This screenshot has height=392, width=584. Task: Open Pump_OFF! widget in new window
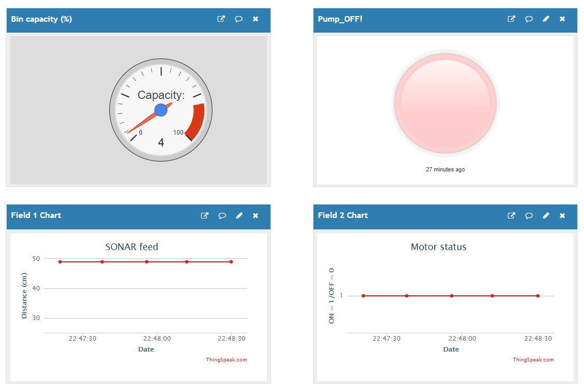pos(511,19)
